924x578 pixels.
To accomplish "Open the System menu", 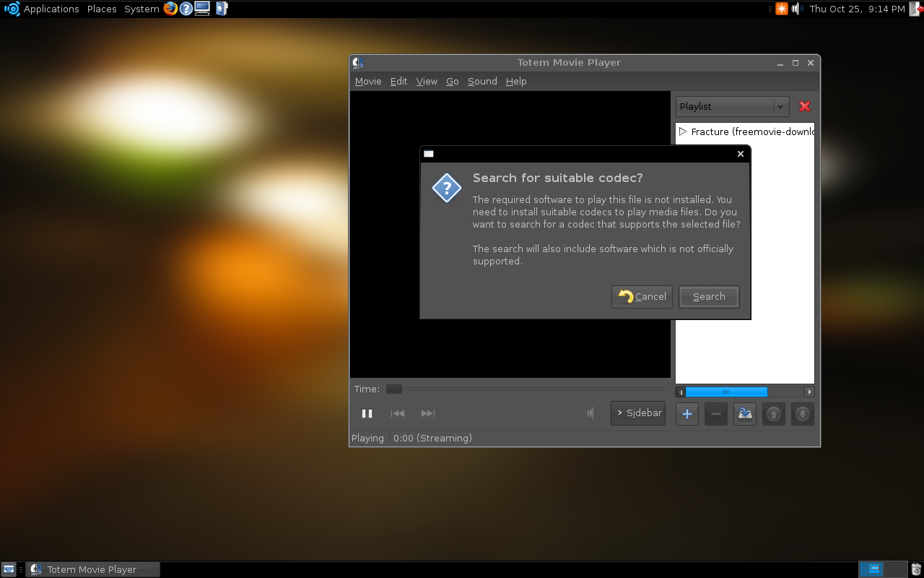I will tap(141, 9).
